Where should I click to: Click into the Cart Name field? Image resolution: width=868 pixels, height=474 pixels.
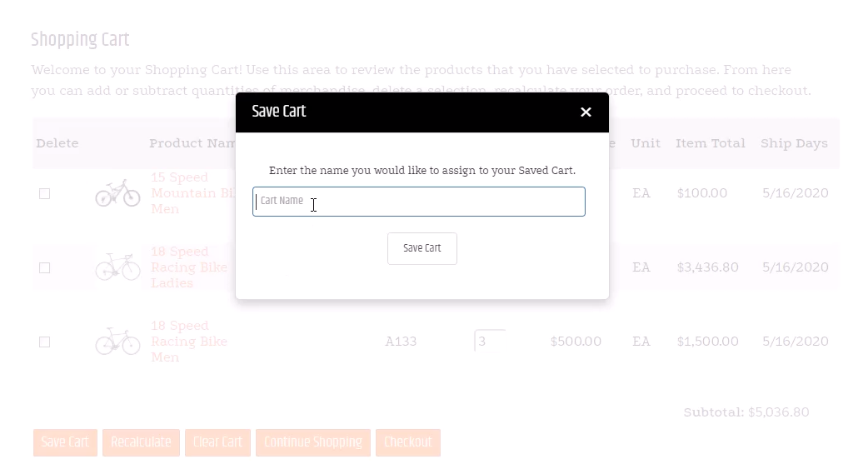coord(418,202)
